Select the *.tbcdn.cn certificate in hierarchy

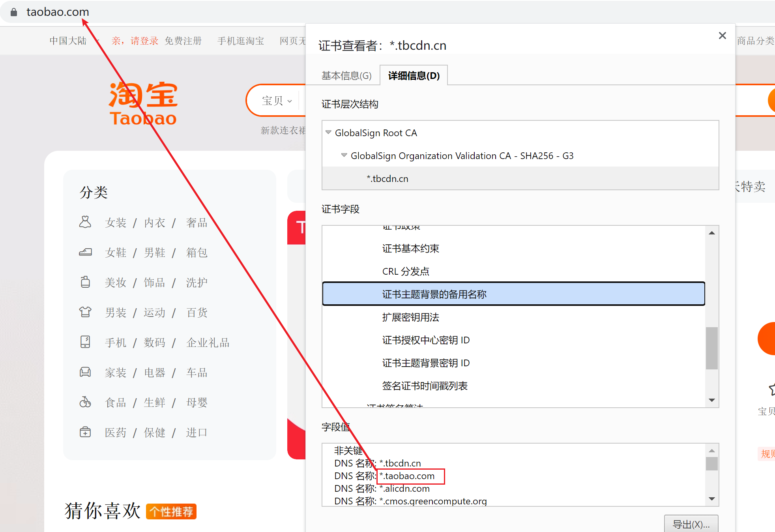tap(387, 179)
